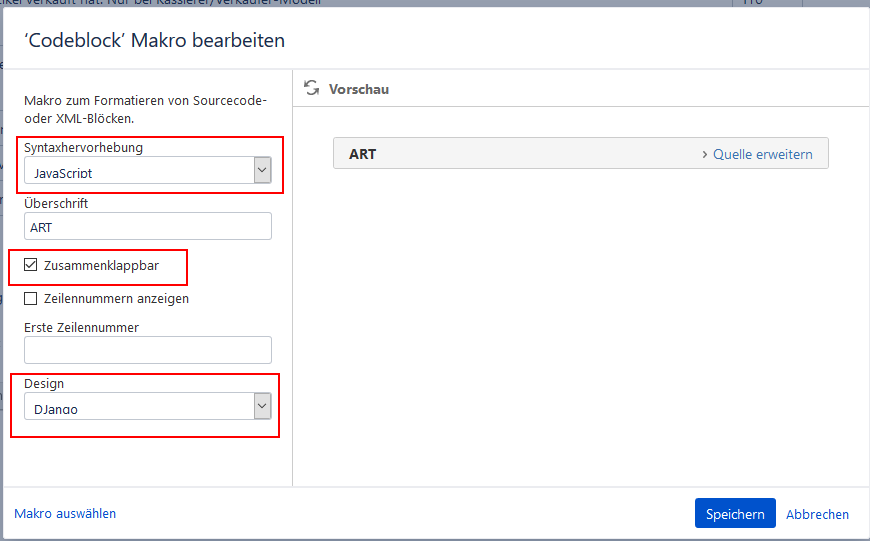870x541 pixels.
Task: Open the DJango design theme select box
Action: (x=138, y=407)
